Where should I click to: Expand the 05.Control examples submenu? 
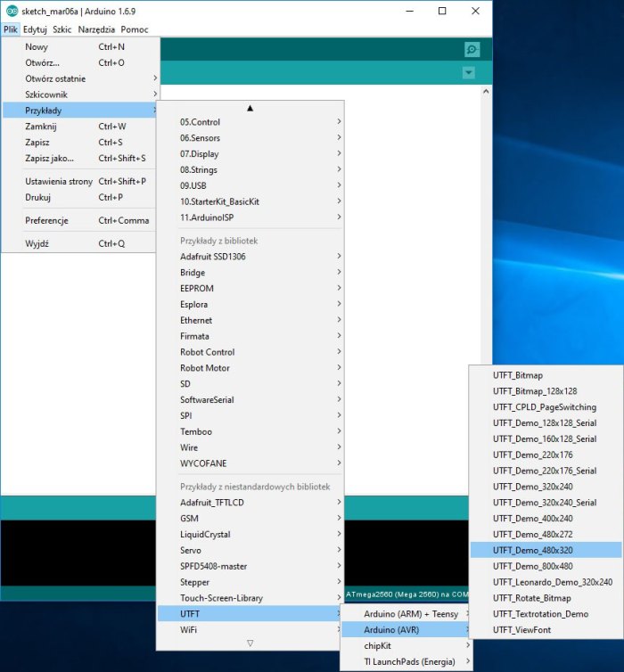tap(250, 122)
